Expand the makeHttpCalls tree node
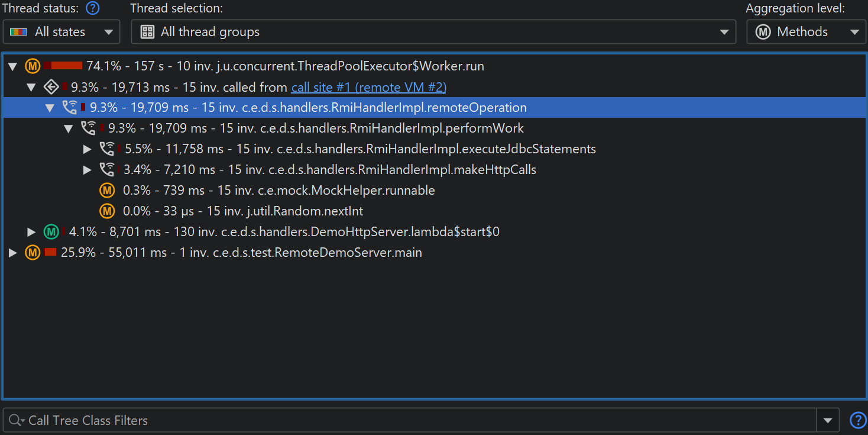 coord(88,170)
